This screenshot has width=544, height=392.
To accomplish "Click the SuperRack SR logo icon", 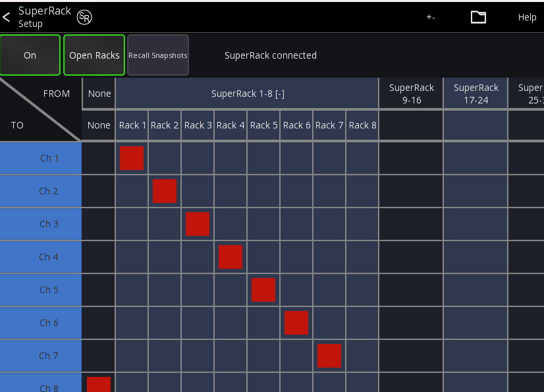I will tap(84, 17).
